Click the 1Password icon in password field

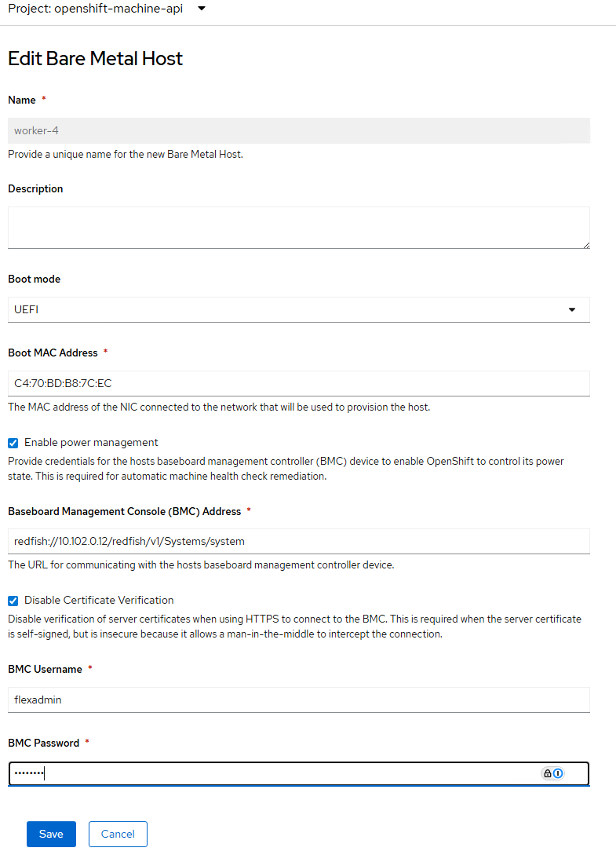[x=558, y=773]
